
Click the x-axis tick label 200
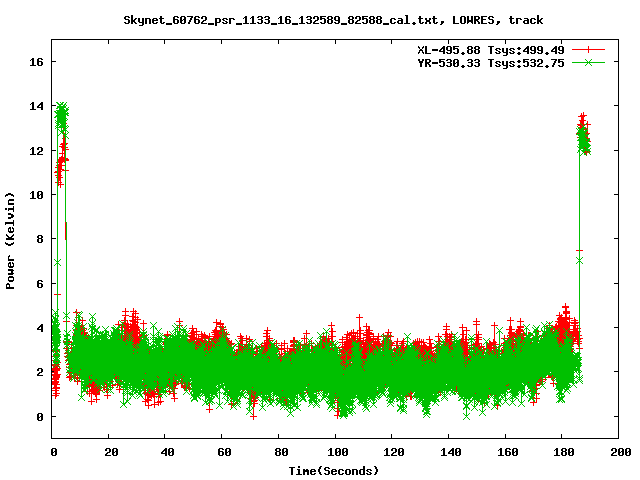click(x=621, y=452)
